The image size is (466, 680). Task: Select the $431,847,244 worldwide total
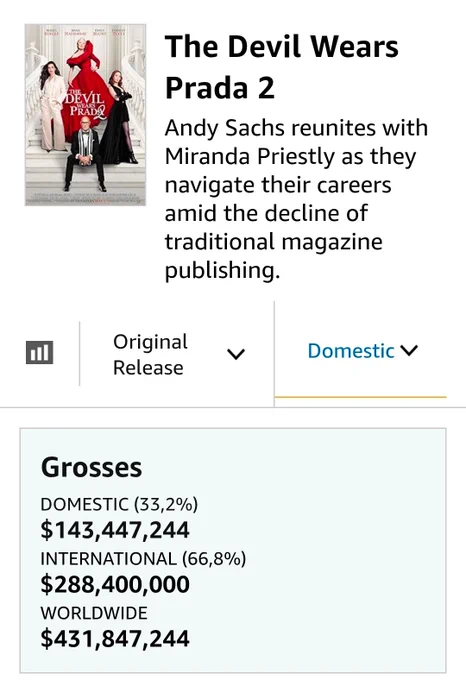[x=115, y=638]
